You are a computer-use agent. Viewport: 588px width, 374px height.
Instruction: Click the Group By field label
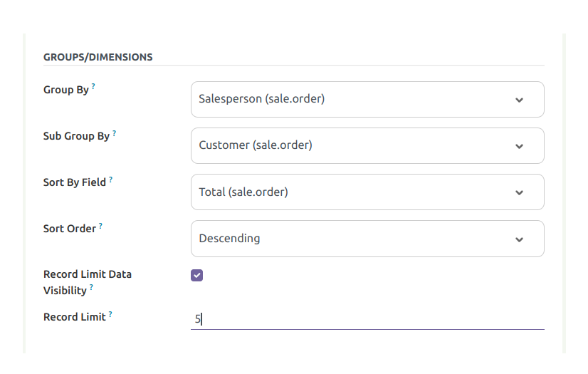click(x=66, y=90)
